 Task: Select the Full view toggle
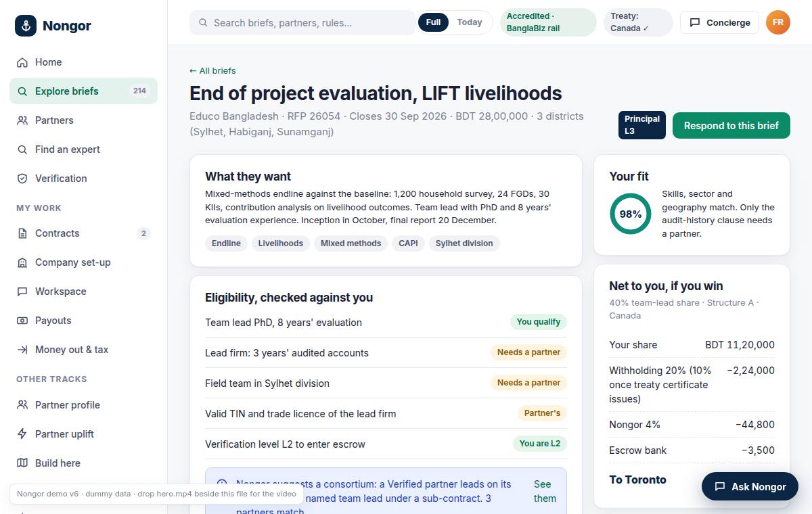click(x=434, y=22)
